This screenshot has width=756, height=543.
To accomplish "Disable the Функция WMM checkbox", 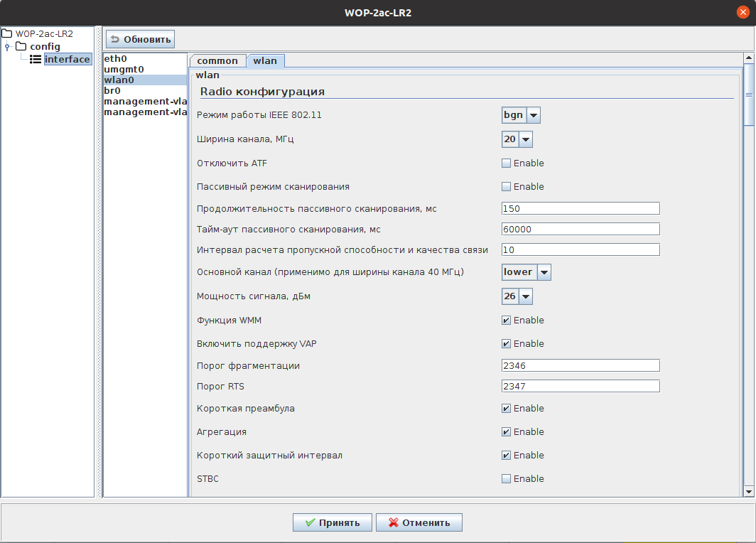I will [506, 321].
